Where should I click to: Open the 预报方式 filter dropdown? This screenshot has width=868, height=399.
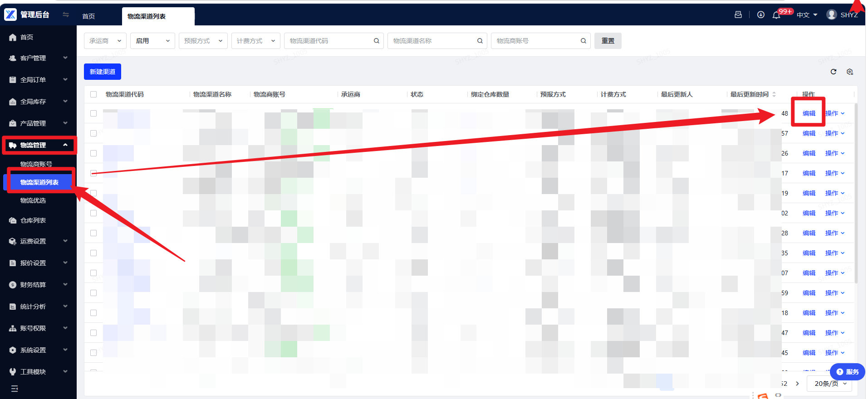point(203,41)
